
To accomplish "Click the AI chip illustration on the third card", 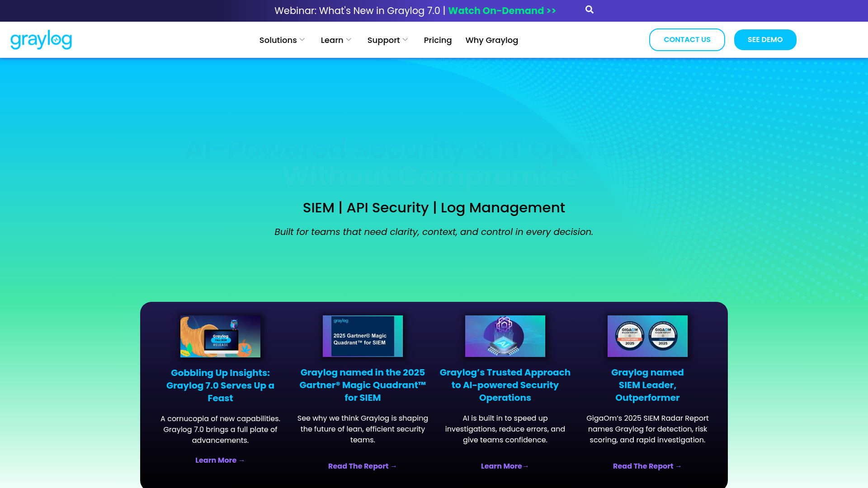I will click(505, 336).
